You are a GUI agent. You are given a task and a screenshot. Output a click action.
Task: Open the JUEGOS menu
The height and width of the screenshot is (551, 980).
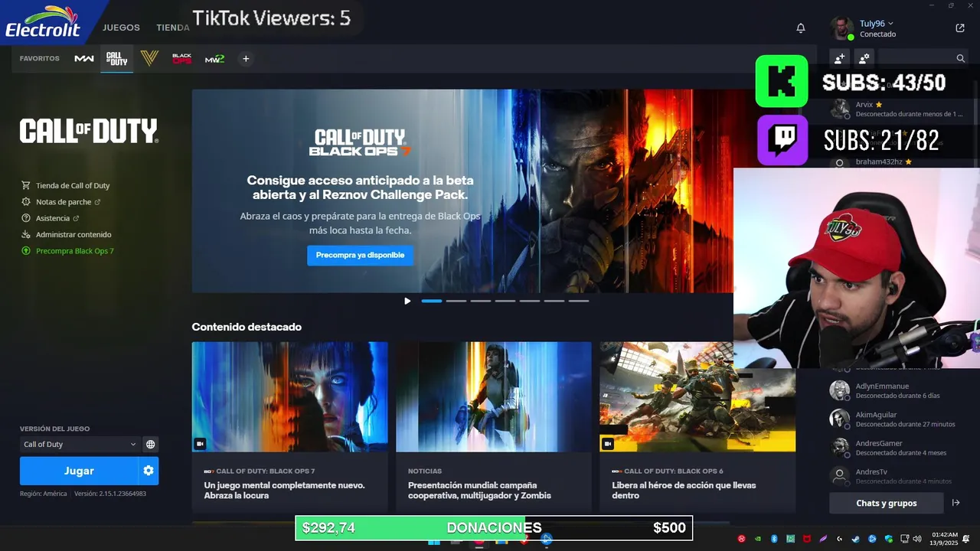(121, 28)
